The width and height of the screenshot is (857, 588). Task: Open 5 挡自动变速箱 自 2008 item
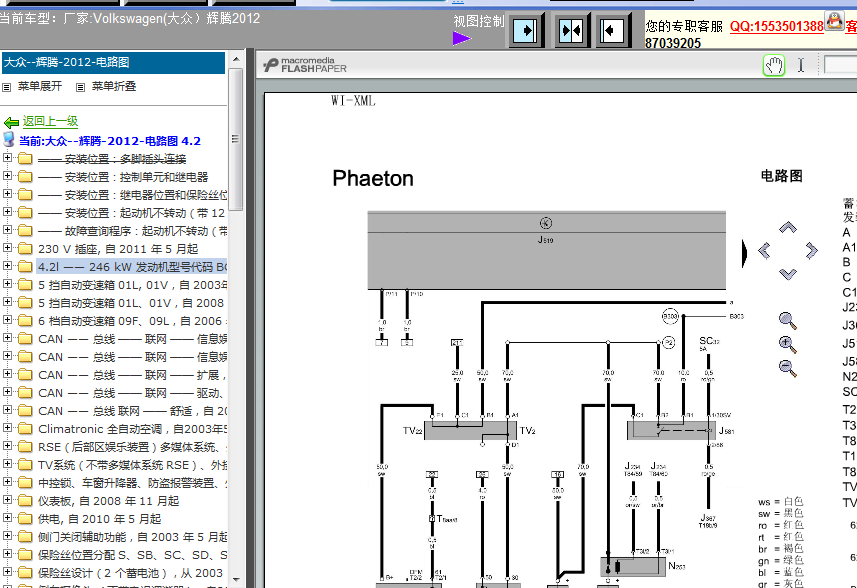coord(131,303)
